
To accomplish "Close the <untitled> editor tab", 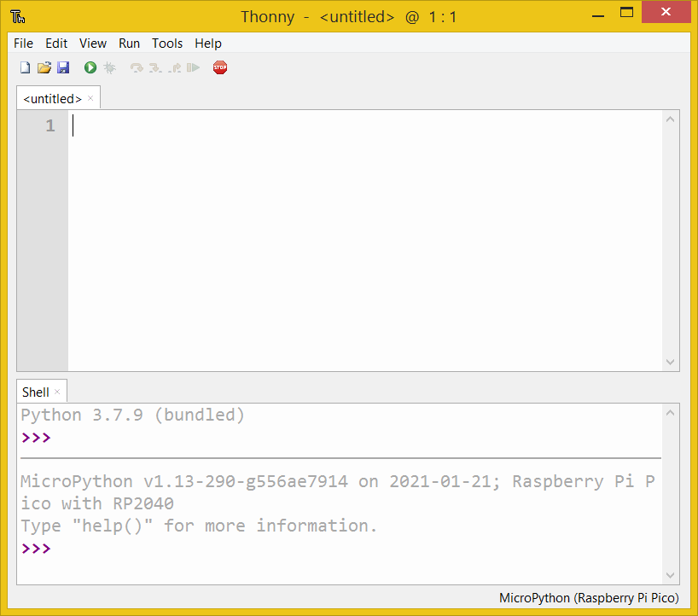I will [90, 98].
